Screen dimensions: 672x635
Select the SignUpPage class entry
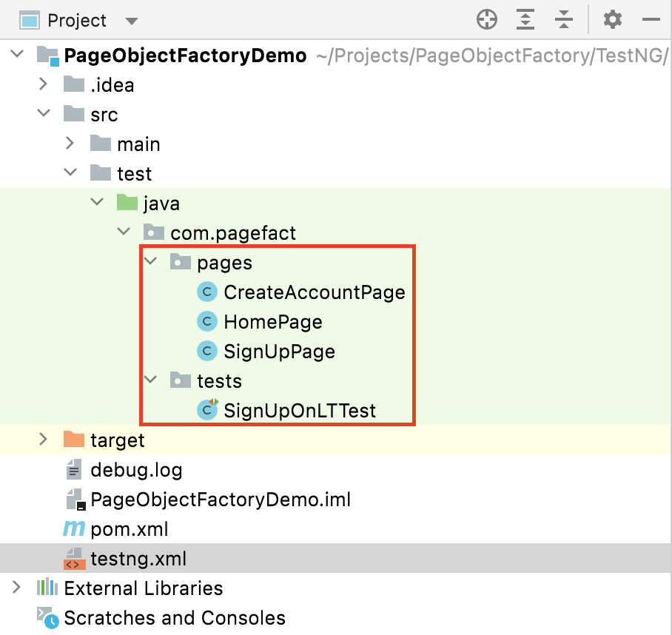pos(279,352)
